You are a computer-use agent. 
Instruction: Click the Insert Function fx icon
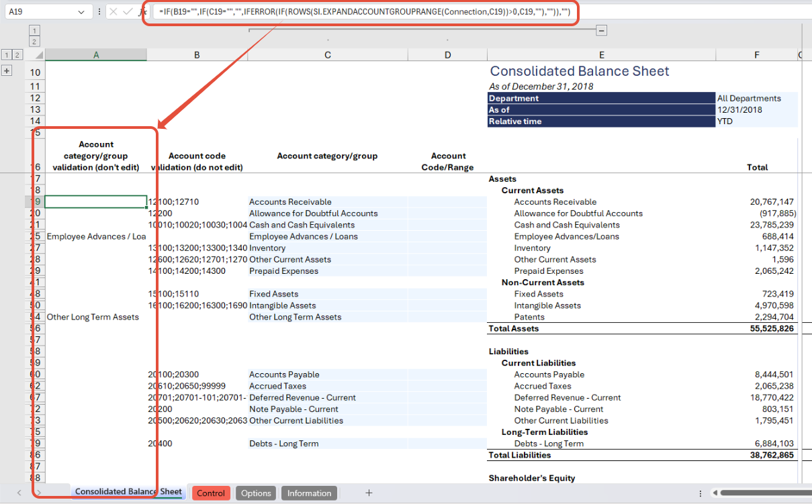(142, 12)
